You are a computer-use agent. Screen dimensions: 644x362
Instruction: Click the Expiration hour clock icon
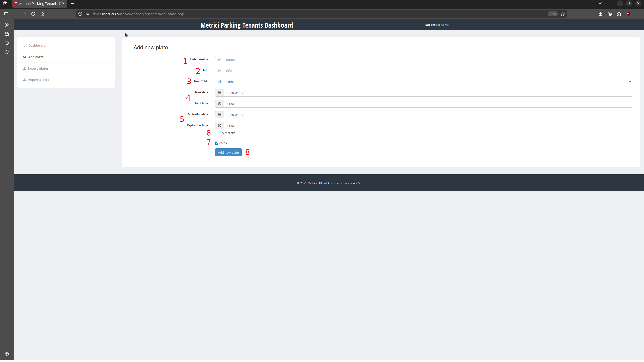(219, 126)
